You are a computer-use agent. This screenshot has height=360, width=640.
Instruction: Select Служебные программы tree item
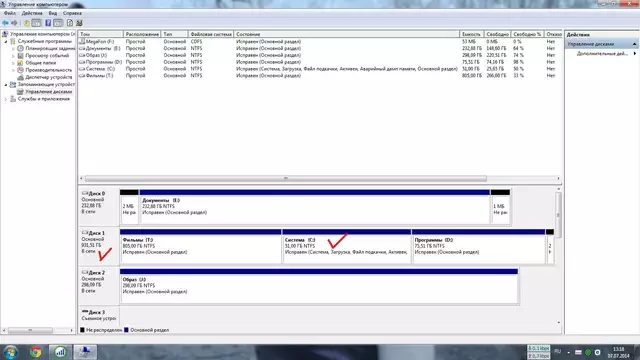click(x=44, y=41)
